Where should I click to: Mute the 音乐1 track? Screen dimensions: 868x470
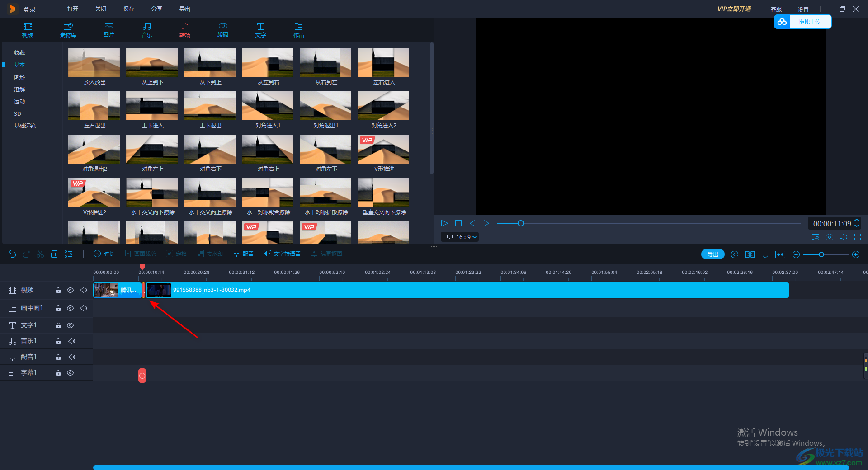(x=72, y=341)
